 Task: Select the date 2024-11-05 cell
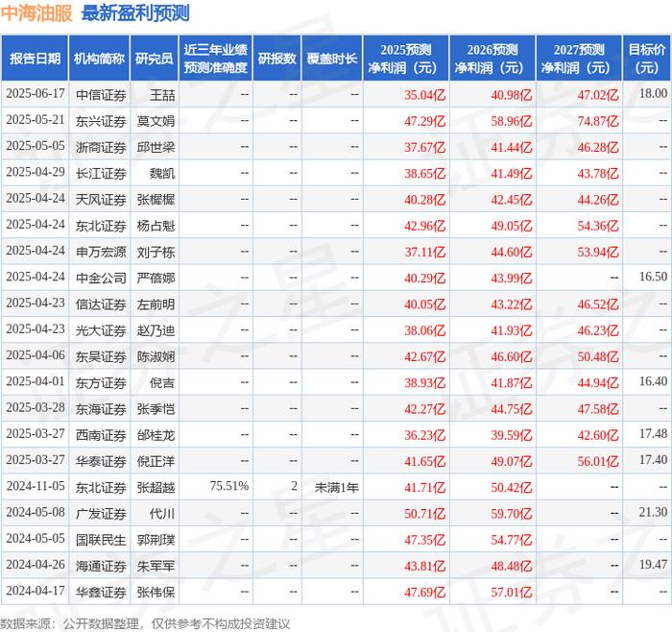[36, 486]
